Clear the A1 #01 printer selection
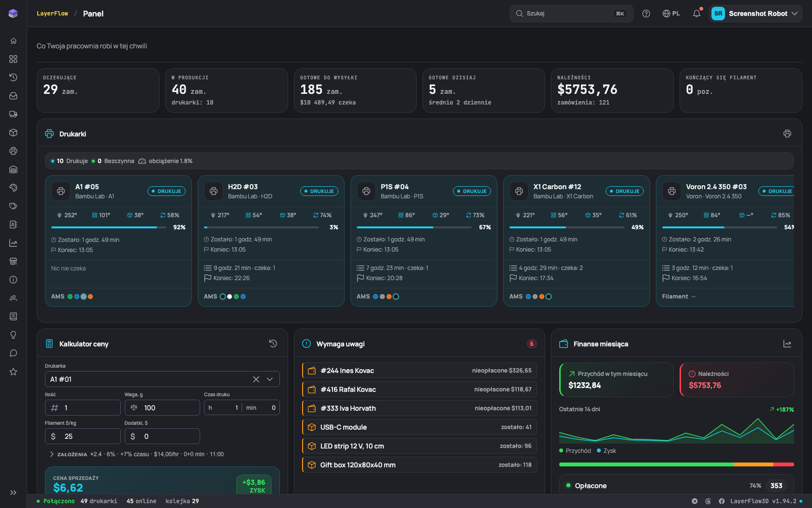Image resolution: width=812 pixels, height=508 pixels. click(256, 379)
